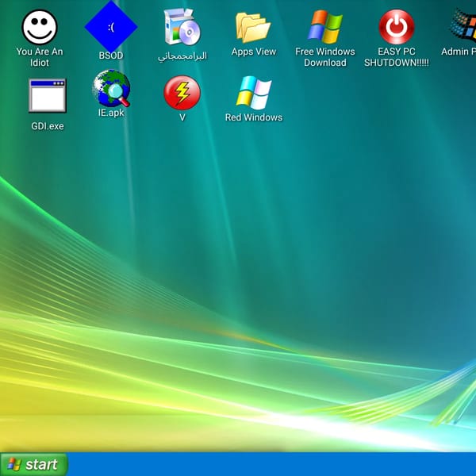The width and height of the screenshot is (476, 476).
Task: Select the 'Free Windows Download' label text
Action: pos(324,57)
